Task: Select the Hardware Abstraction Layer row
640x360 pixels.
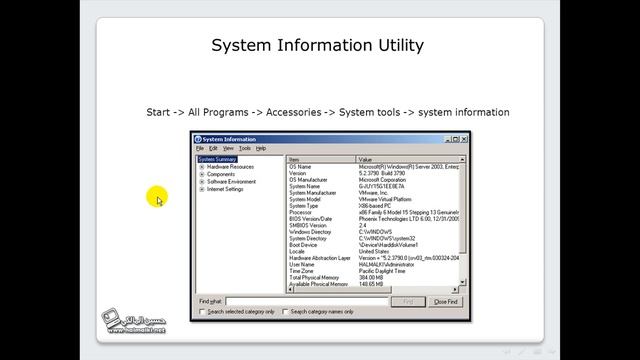Action: tap(373, 258)
